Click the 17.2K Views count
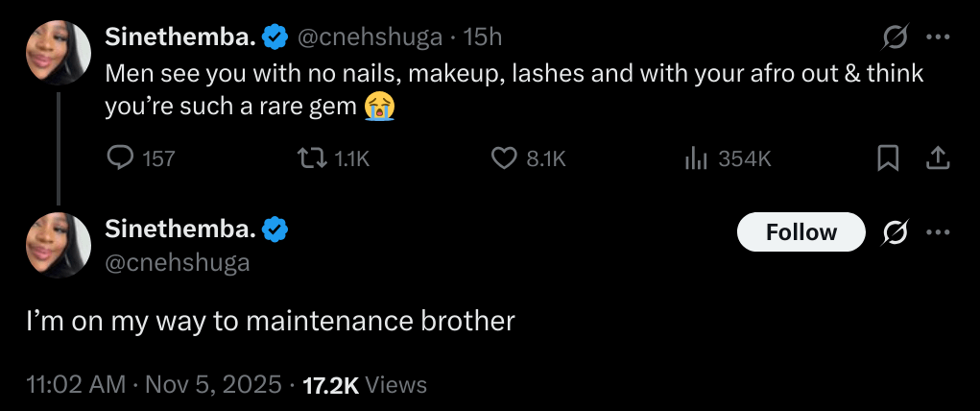The height and width of the screenshot is (411, 980). click(x=364, y=385)
